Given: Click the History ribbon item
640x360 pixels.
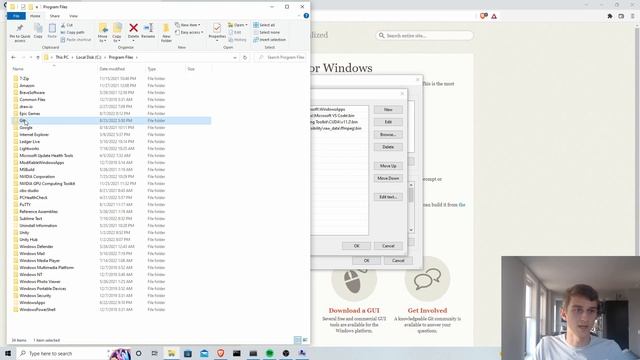Looking at the screenshot, I should point(238,40).
